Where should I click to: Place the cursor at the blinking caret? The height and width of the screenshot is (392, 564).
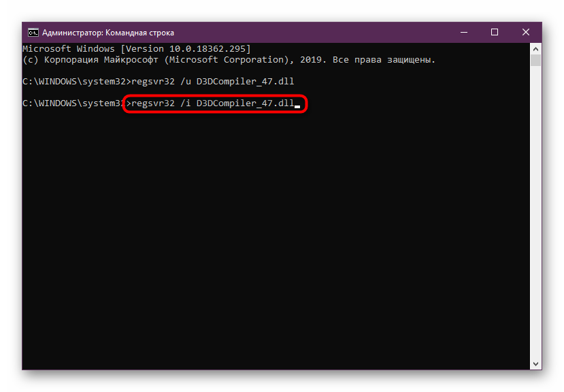pyautogui.click(x=297, y=104)
